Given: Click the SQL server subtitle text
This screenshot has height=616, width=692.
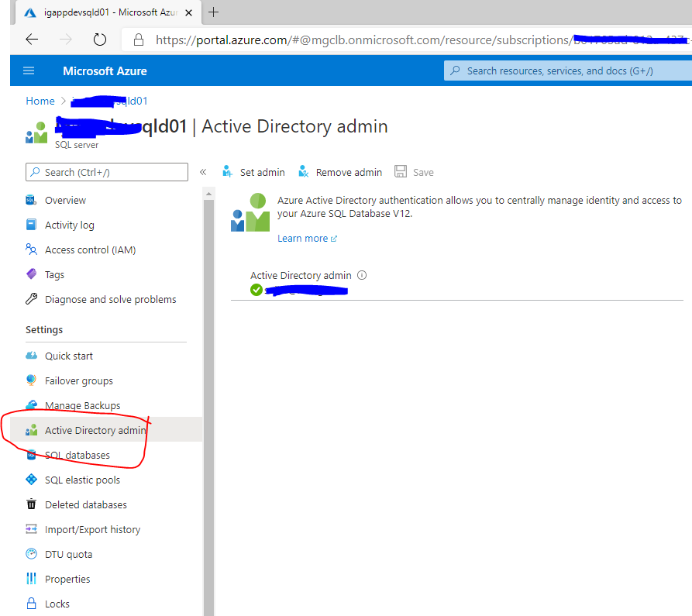Looking at the screenshot, I should pyautogui.click(x=77, y=145).
